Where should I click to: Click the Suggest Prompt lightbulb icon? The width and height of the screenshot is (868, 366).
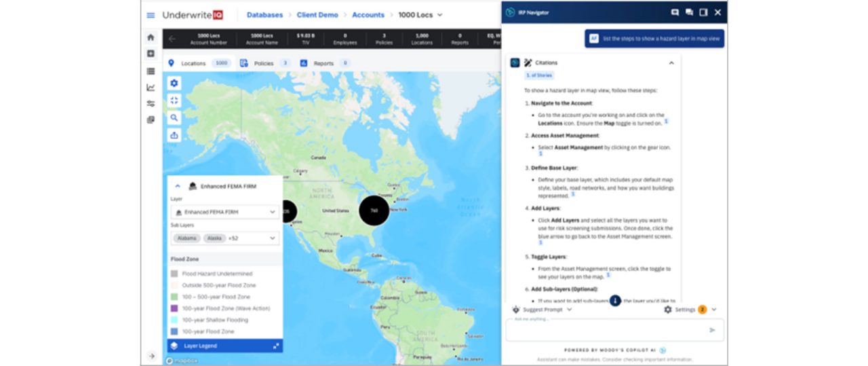[515, 309]
